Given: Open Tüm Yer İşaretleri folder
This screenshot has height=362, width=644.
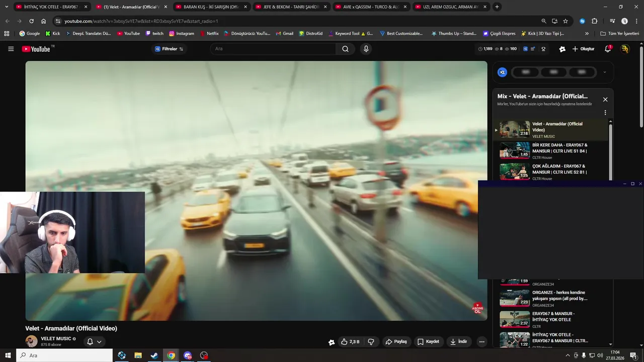Looking at the screenshot, I should (620, 33).
